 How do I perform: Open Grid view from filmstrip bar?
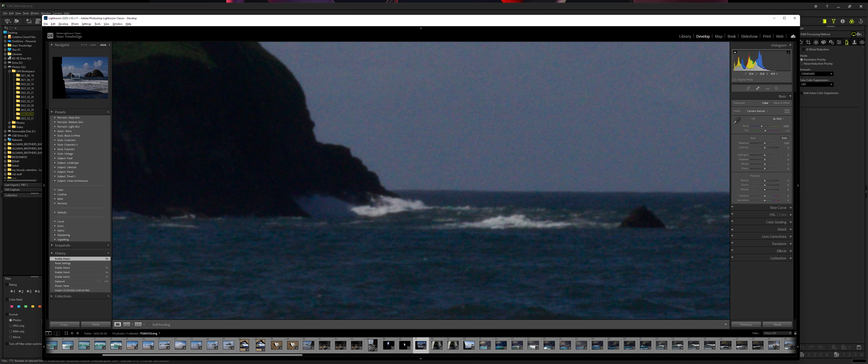pos(66,333)
